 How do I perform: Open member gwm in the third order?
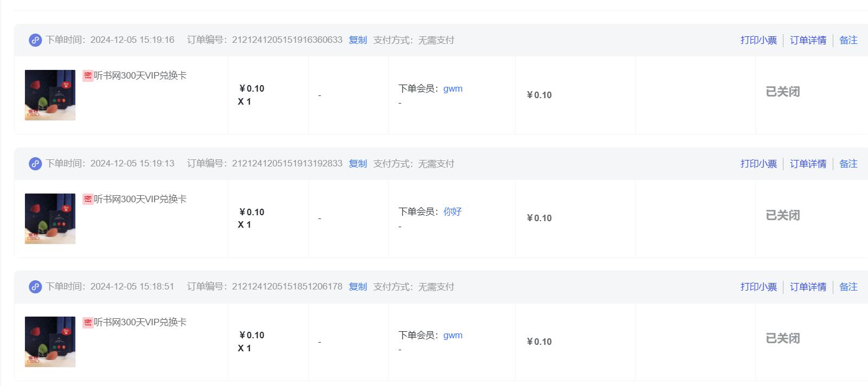point(453,336)
